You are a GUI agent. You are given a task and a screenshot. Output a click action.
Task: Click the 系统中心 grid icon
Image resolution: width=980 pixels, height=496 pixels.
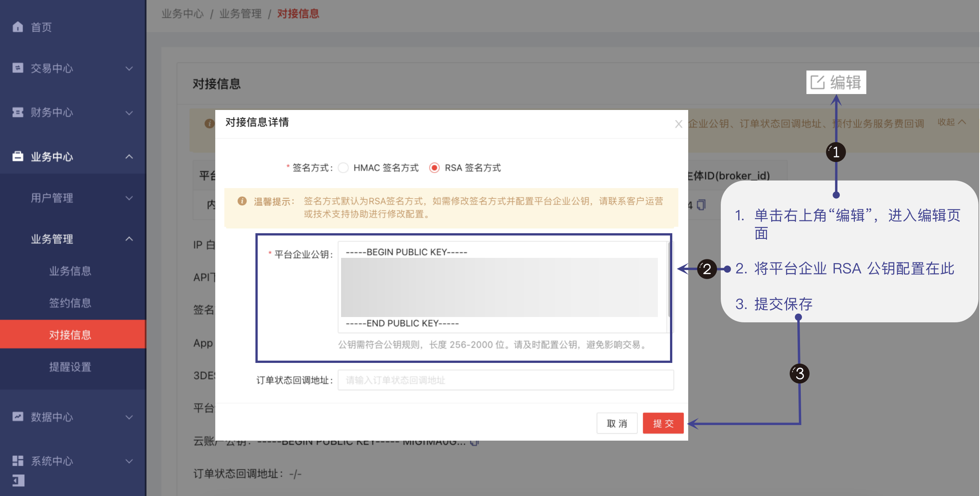[x=17, y=461]
